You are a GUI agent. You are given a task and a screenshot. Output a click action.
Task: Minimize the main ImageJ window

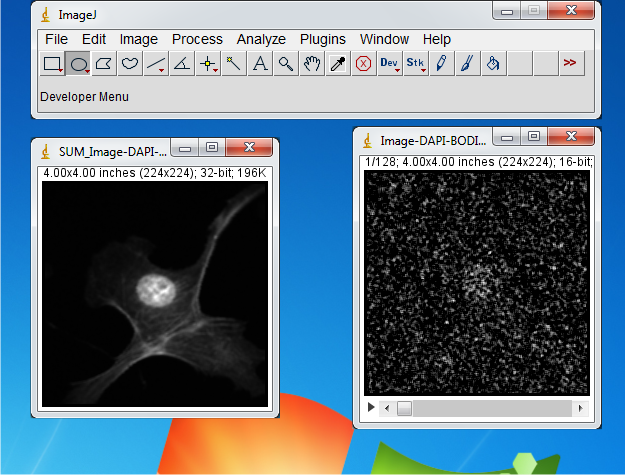507,11
